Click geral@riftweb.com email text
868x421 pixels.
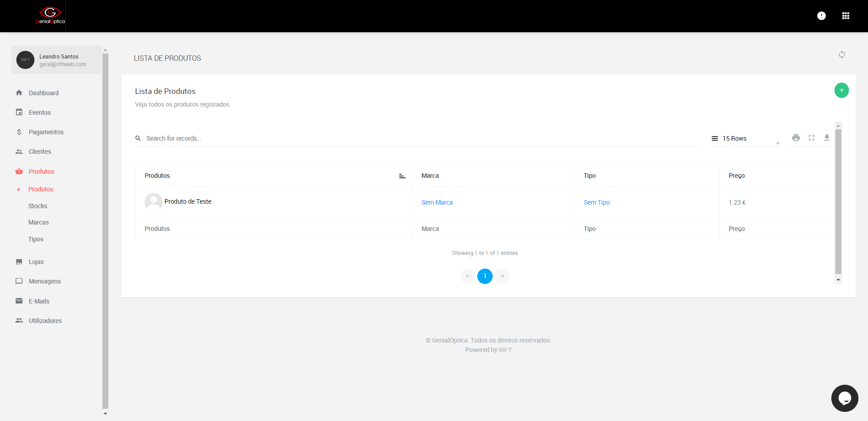(63, 64)
